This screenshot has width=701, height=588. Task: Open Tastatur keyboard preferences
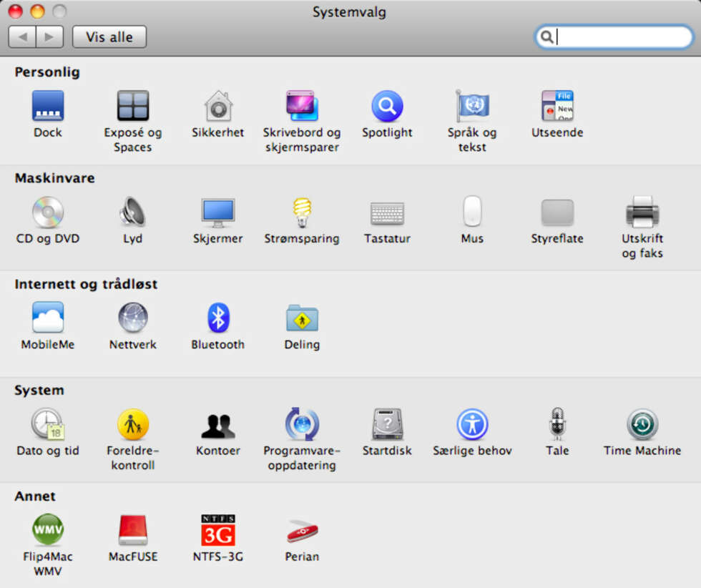[387, 213]
